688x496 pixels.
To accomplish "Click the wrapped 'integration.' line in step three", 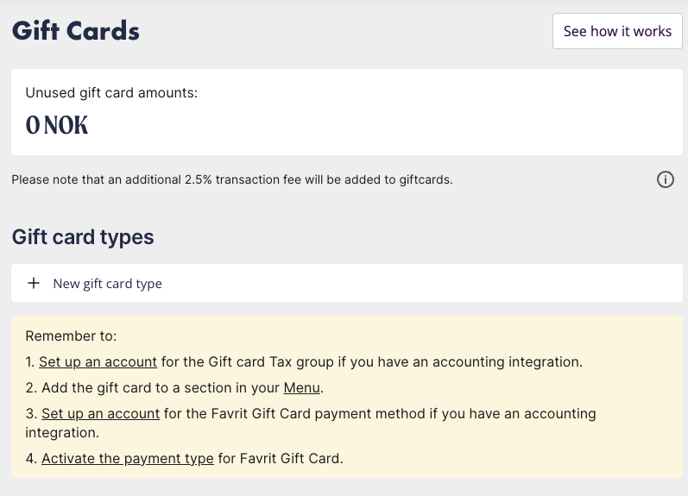I will pos(62,433).
